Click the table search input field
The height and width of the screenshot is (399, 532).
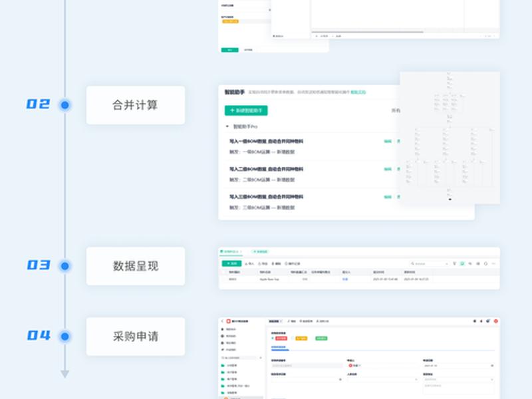[429, 263]
